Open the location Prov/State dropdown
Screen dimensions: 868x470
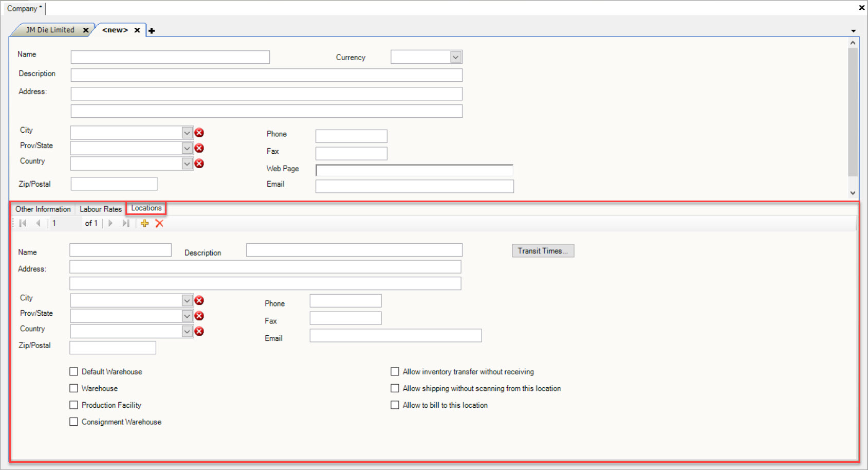click(x=187, y=316)
